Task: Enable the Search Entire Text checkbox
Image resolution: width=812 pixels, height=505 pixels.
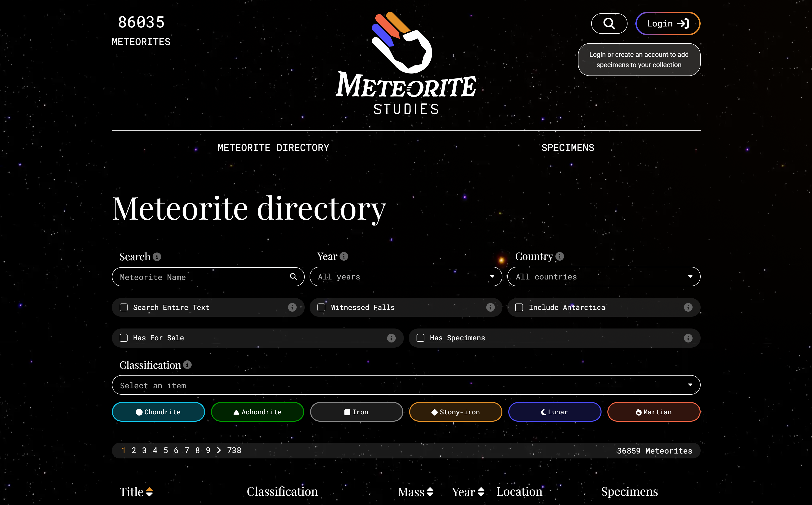Action: (x=124, y=307)
